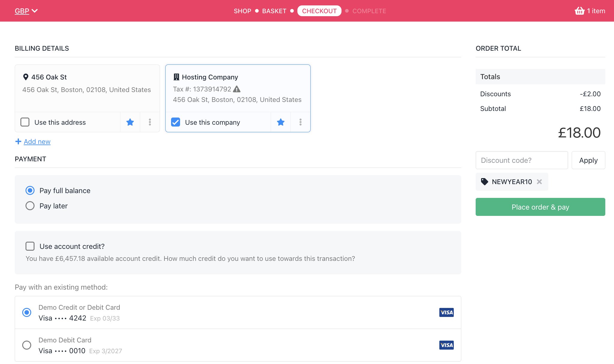Click the tag icon next to NEWYEAR10
This screenshot has height=364, width=614.
[x=484, y=182]
